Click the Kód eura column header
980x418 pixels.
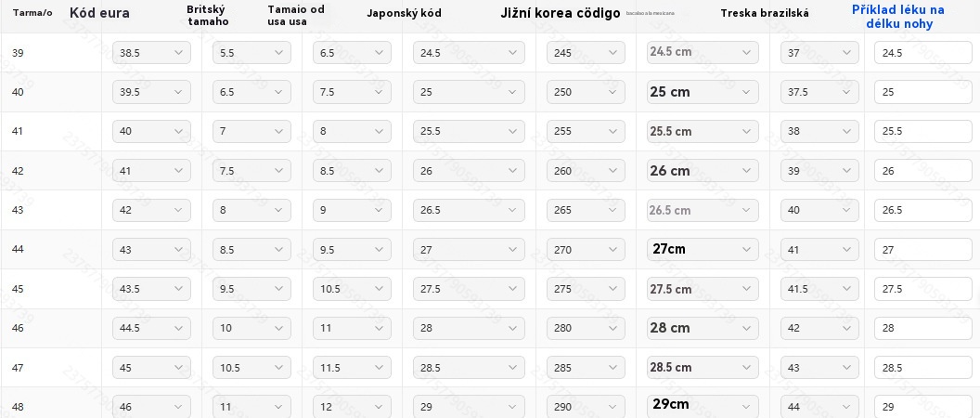[99, 13]
